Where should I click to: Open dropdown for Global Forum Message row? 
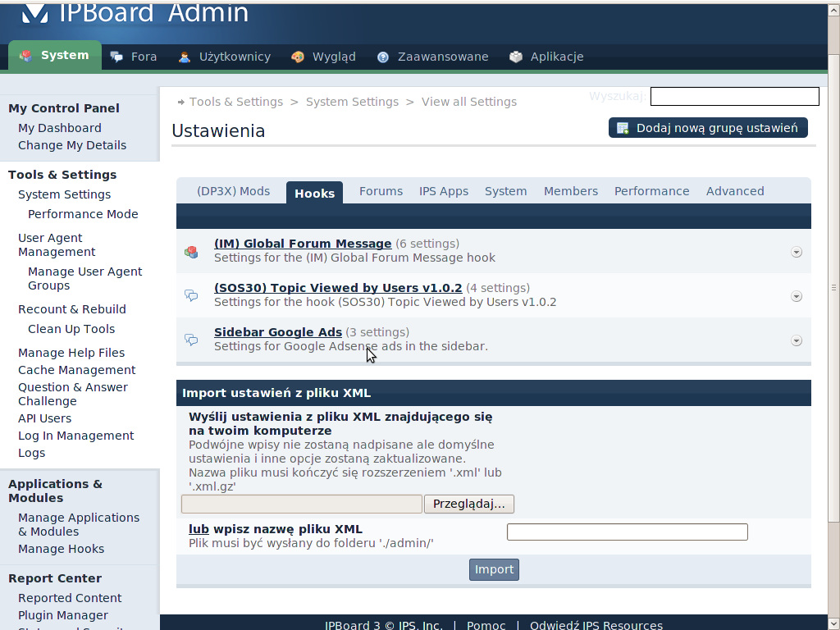point(796,252)
